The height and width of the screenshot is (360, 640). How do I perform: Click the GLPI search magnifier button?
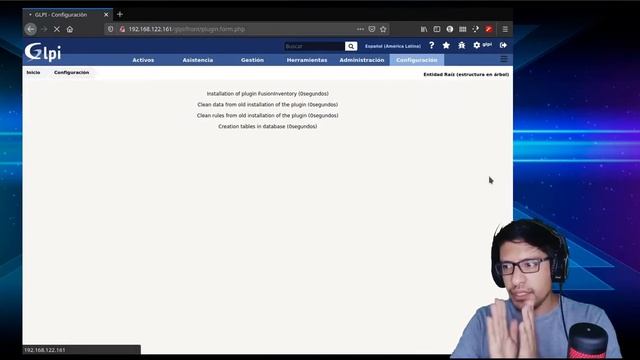[x=351, y=46]
